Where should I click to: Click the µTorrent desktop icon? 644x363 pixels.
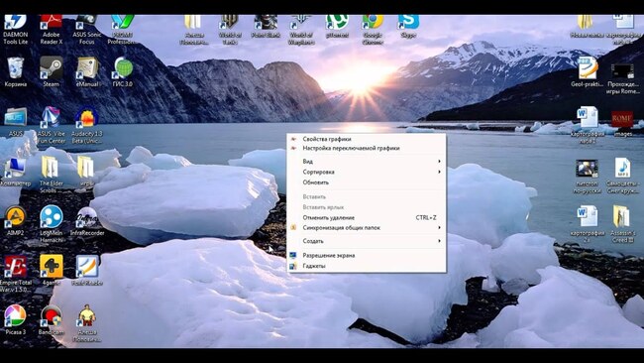[x=337, y=27]
